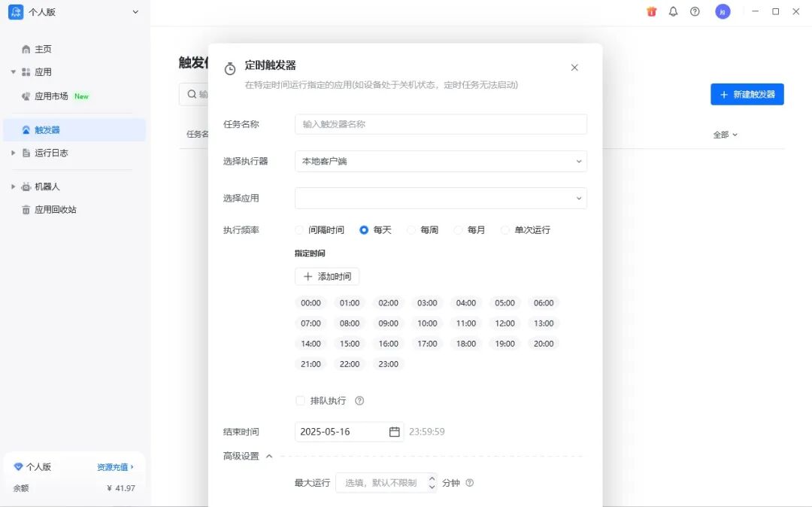
Task: Collapse the 高级设置 advanced settings section
Action: [x=268, y=456]
